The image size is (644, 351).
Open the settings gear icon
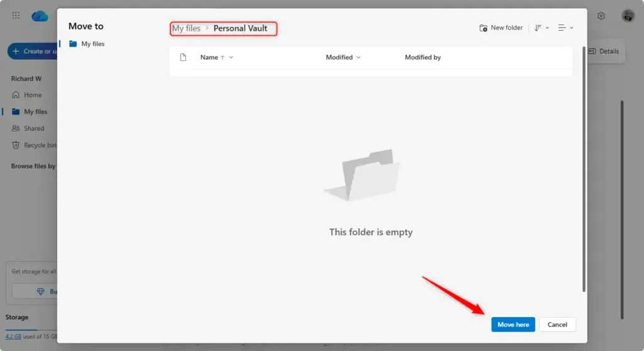601,16
